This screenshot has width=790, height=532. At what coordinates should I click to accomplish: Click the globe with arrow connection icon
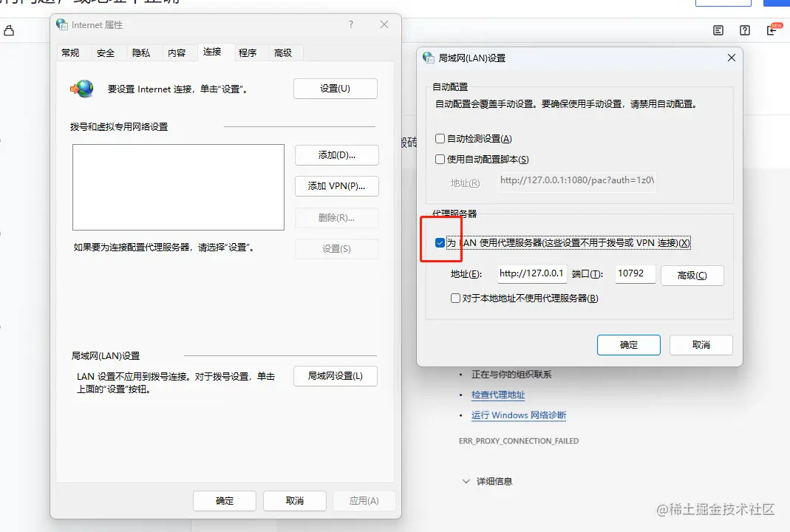(81, 89)
